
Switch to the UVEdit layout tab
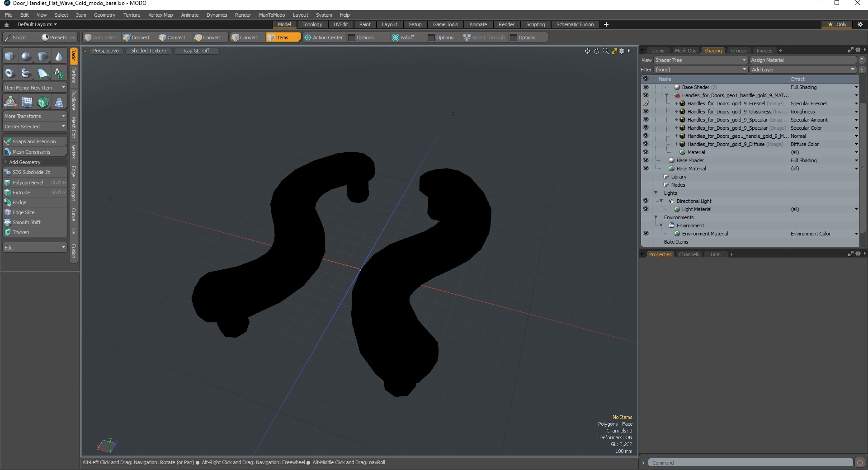point(340,24)
